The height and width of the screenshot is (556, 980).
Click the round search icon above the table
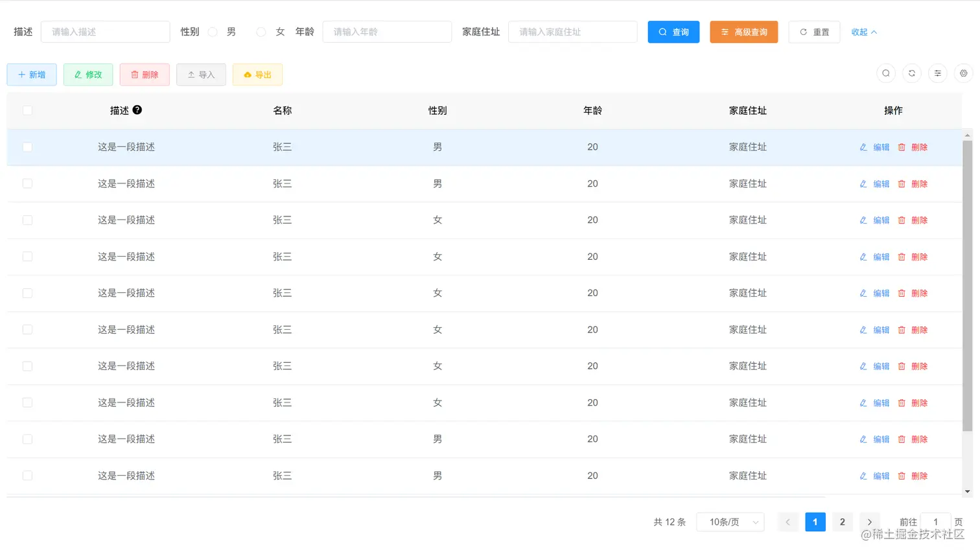[x=886, y=73]
